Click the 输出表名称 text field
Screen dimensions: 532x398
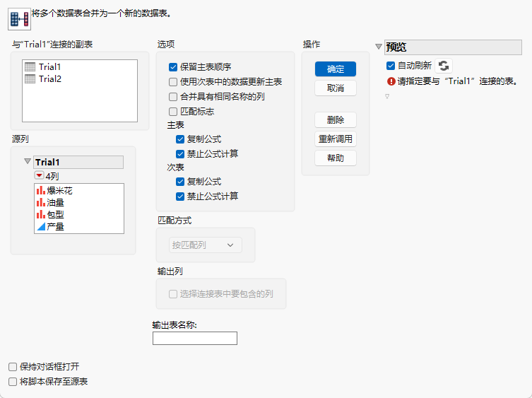tap(195, 338)
